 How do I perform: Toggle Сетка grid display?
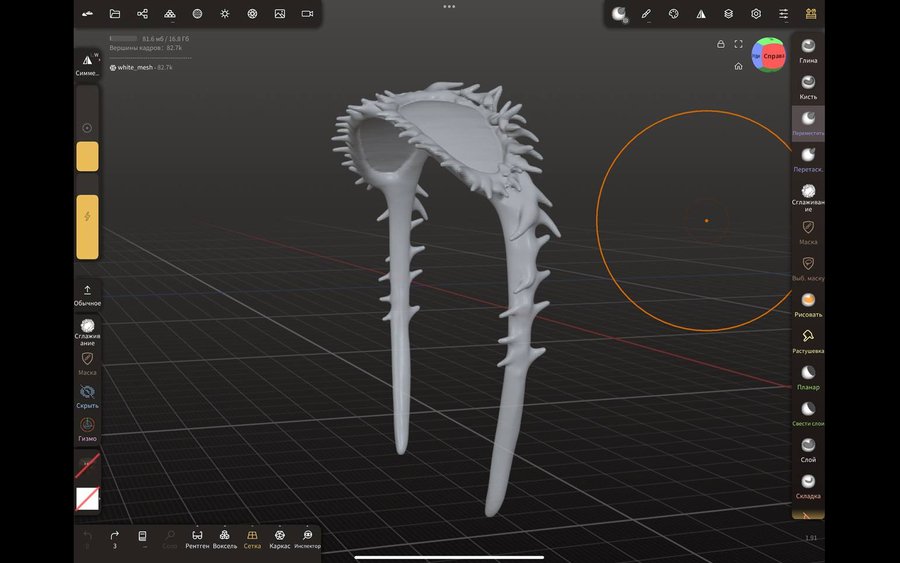coord(252,537)
